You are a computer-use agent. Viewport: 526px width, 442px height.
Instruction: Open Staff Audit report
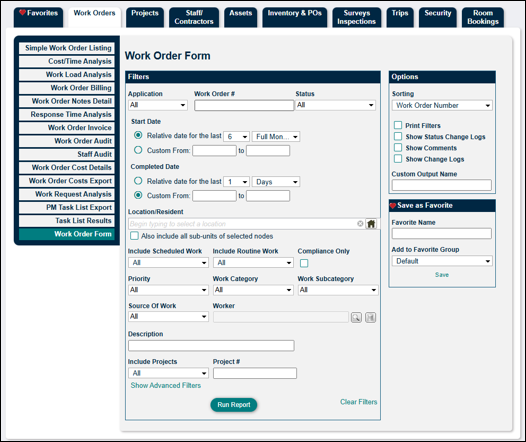click(67, 154)
